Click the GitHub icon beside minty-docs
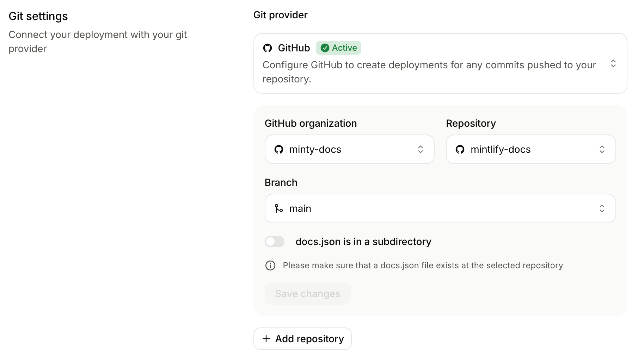This screenshot has width=644, height=363. click(279, 149)
